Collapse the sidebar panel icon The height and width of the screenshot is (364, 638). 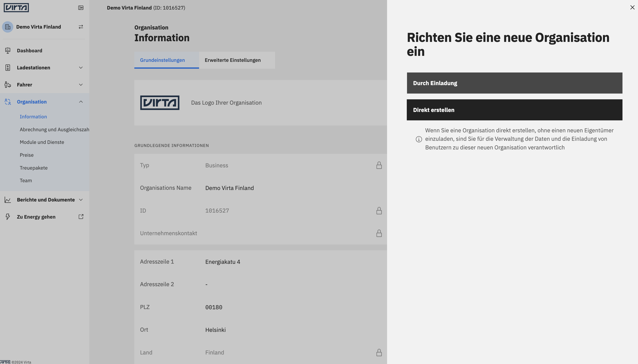point(81,8)
